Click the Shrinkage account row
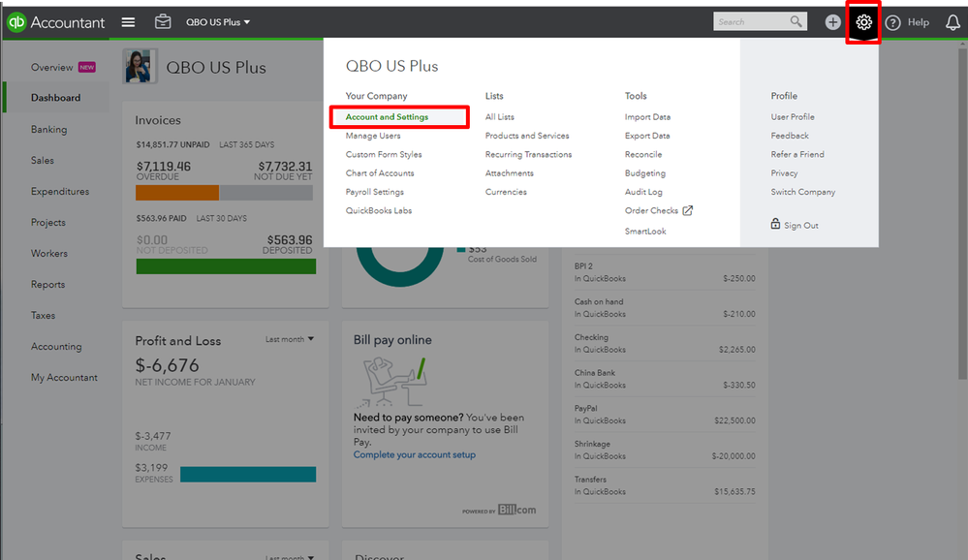This screenshot has width=968, height=560. pyautogui.click(x=665, y=451)
